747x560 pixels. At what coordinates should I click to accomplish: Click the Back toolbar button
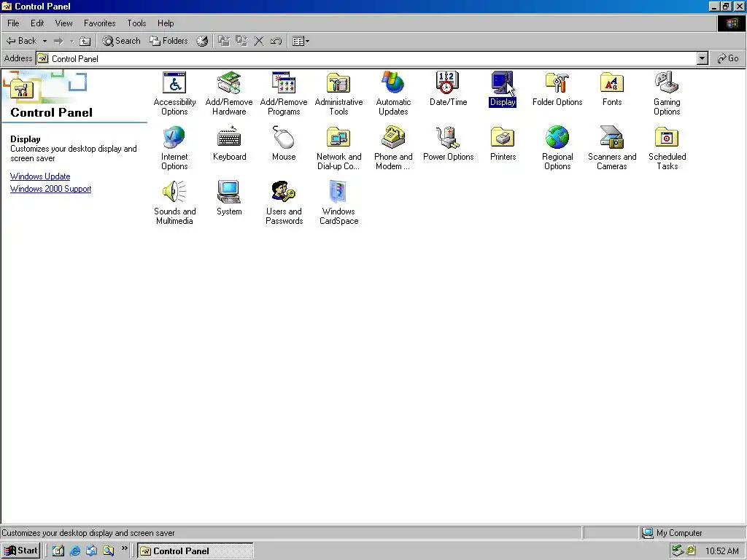[x=21, y=41]
